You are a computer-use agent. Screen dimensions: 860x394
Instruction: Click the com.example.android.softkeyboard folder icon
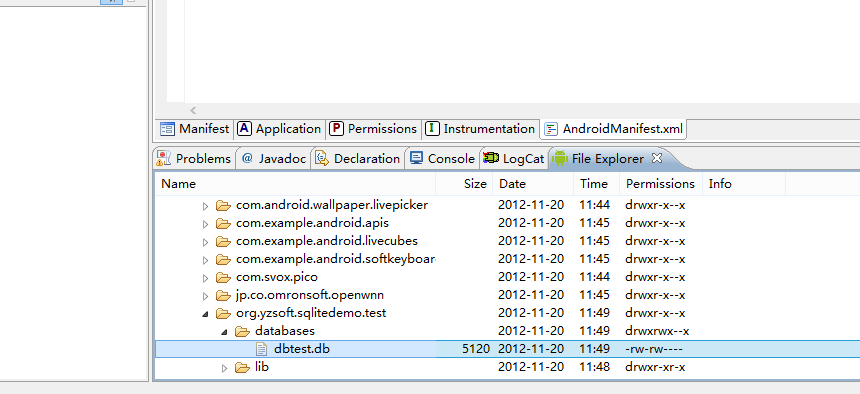click(223, 259)
